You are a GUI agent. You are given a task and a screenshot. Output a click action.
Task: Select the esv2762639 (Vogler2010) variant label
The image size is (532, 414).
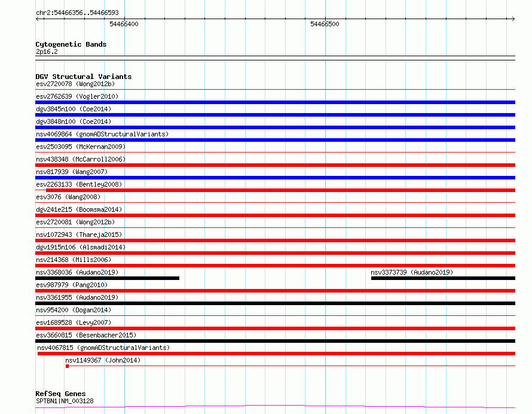point(77,96)
